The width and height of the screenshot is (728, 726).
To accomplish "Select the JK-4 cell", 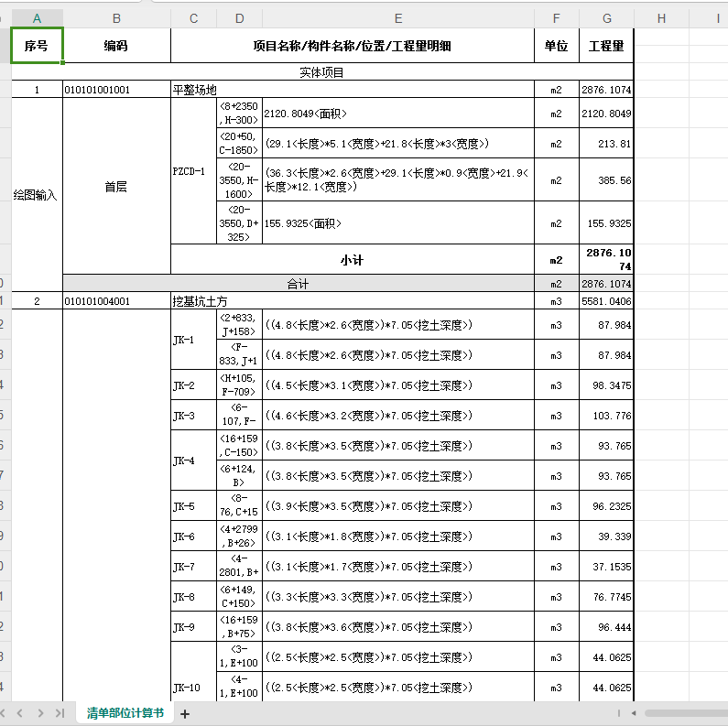I will tap(193, 461).
